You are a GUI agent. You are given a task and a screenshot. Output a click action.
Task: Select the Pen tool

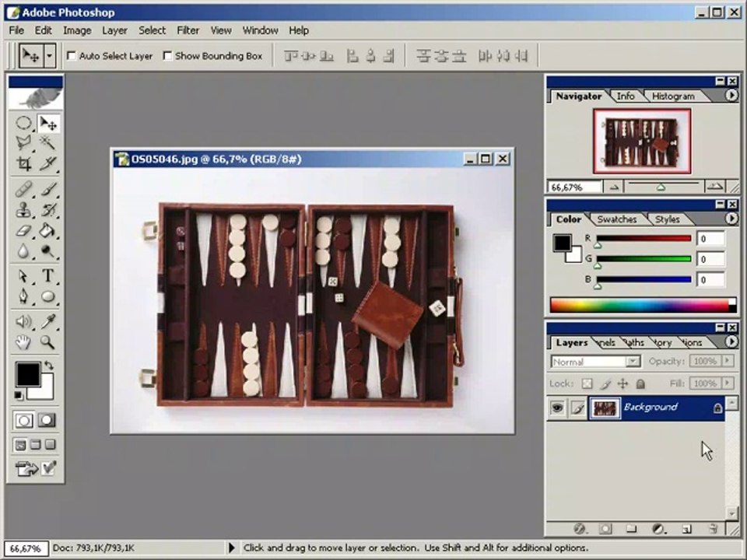(x=23, y=296)
